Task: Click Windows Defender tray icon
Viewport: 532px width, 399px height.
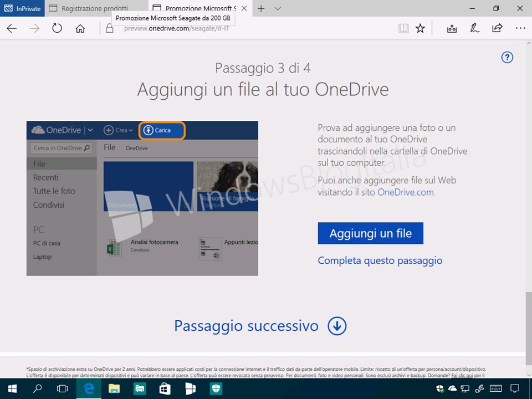Action: [x=439, y=388]
